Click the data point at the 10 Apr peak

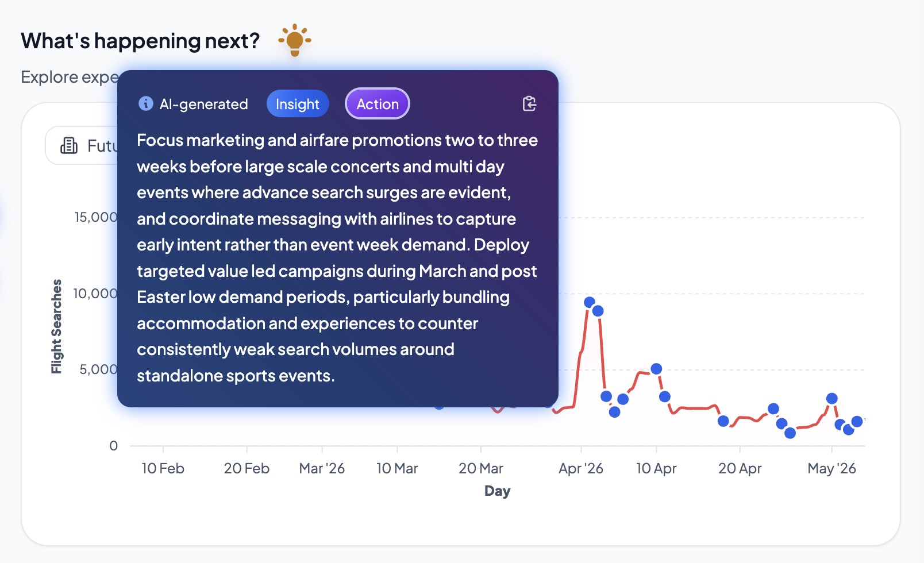pos(656,369)
